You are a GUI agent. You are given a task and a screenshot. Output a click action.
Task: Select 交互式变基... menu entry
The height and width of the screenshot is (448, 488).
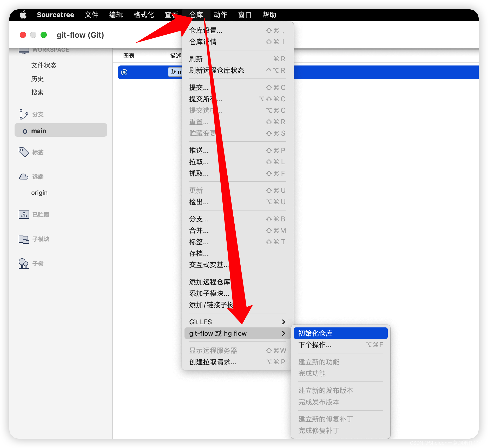point(238,265)
